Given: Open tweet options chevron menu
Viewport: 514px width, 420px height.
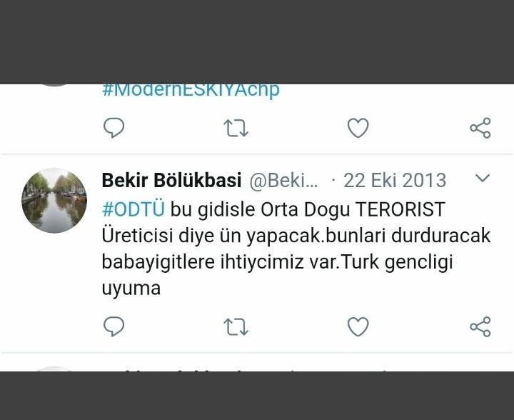Looking at the screenshot, I should (x=483, y=178).
